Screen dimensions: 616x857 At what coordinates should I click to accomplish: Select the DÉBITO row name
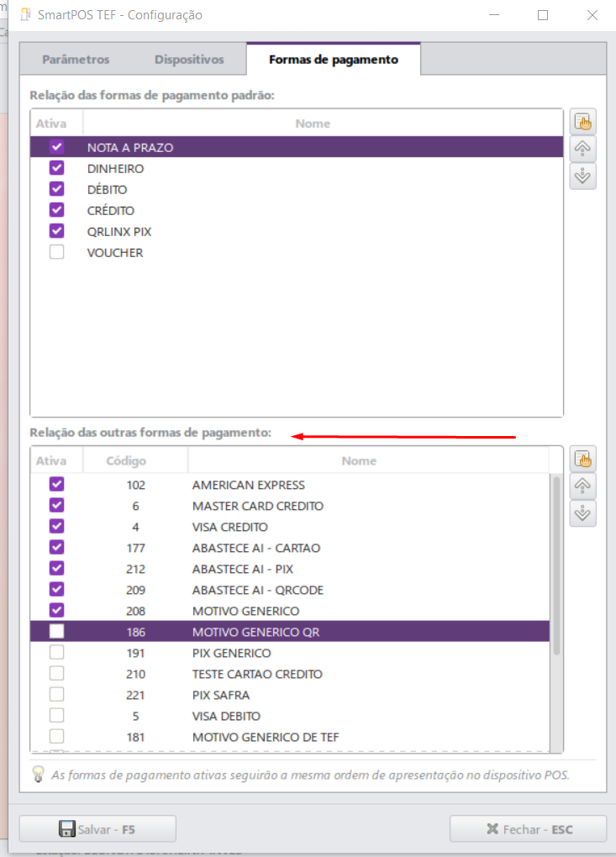click(107, 190)
